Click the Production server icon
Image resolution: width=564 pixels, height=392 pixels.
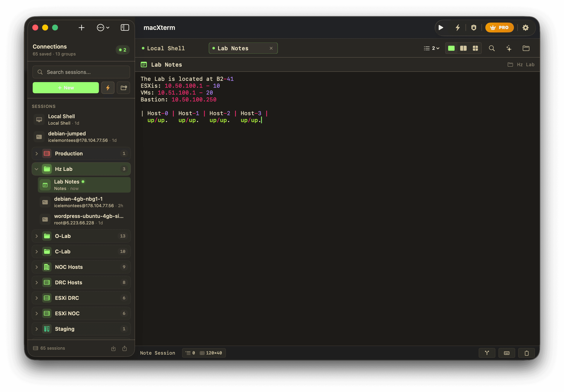coord(47,153)
